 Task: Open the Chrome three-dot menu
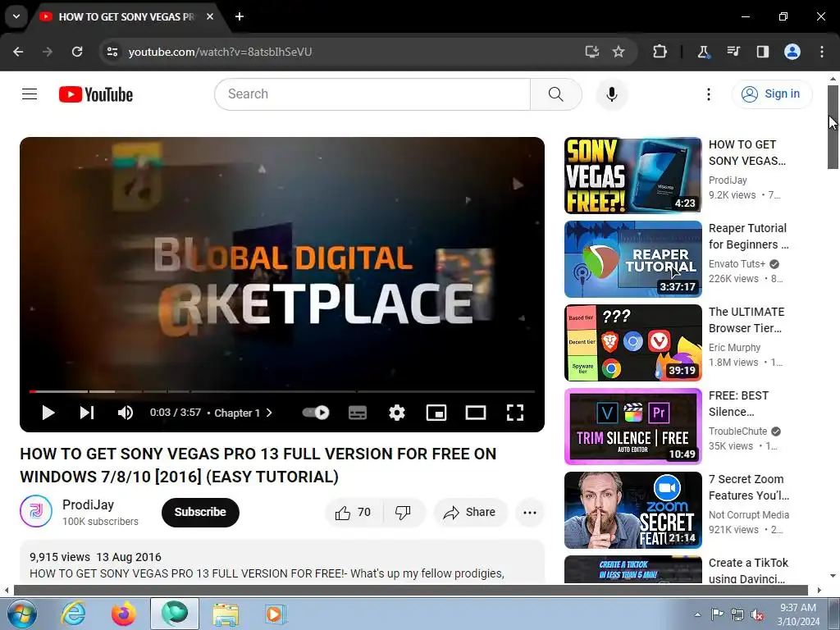point(822,52)
